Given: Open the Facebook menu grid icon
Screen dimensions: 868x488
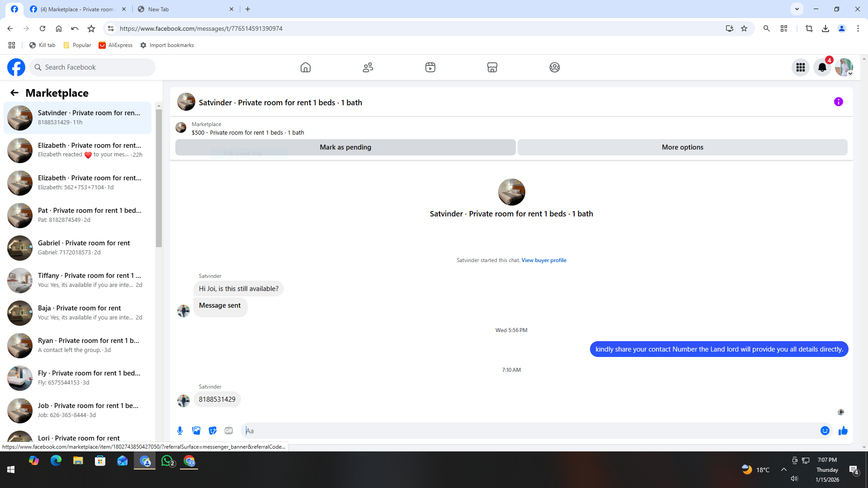Looking at the screenshot, I should pyautogui.click(x=800, y=67).
